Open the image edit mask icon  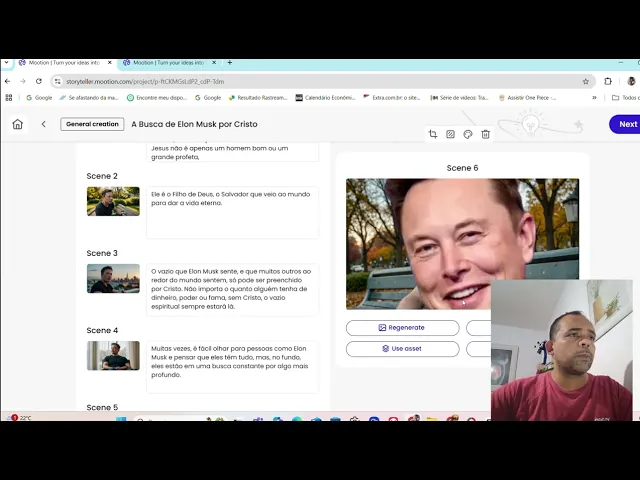(x=450, y=134)
